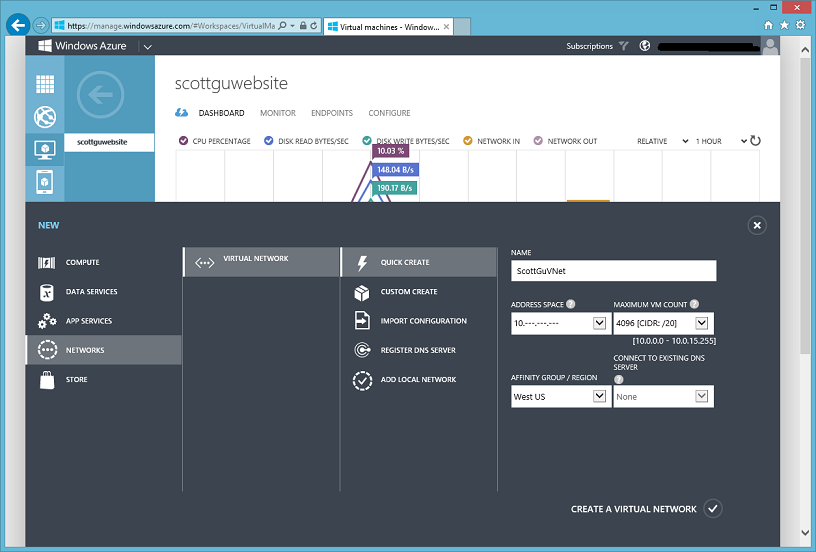Open All Items grid icon in sidebar
The width and height of the screenshot is (816, 552).
(45, 84)
